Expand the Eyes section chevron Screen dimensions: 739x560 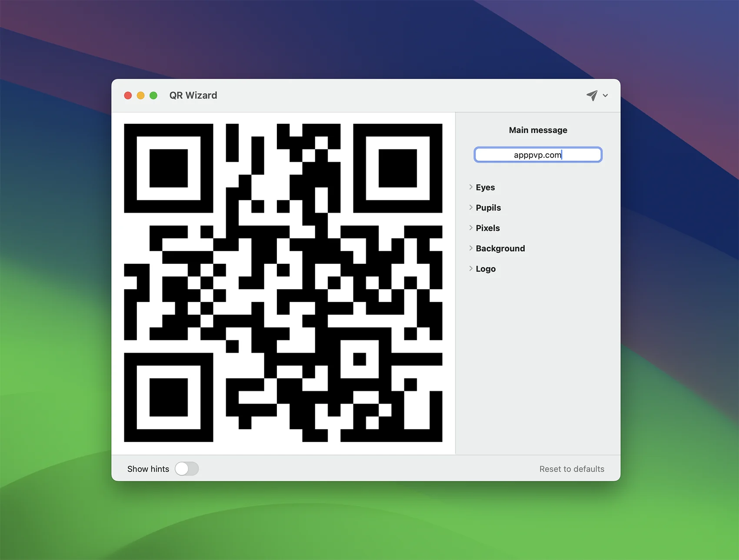(471, 187)
